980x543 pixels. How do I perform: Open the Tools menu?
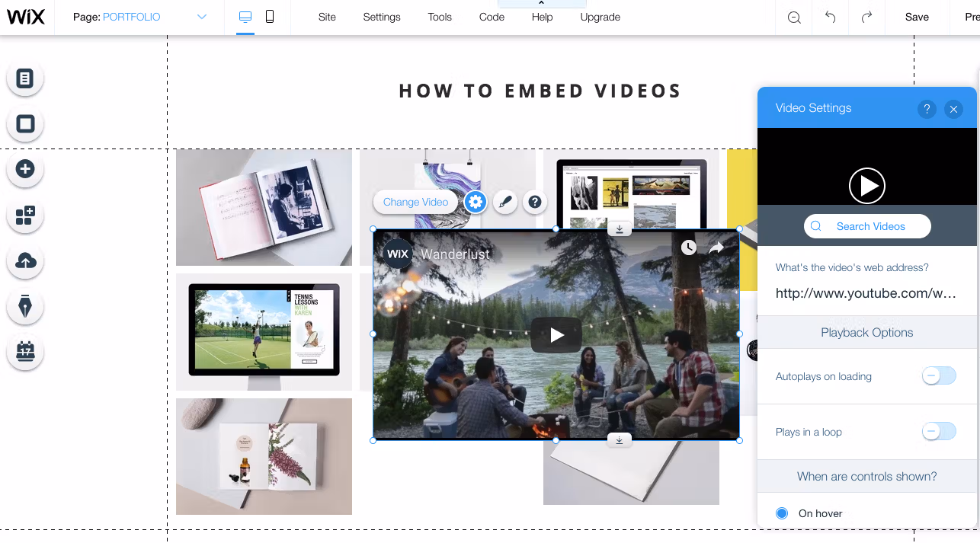point(440,17)
